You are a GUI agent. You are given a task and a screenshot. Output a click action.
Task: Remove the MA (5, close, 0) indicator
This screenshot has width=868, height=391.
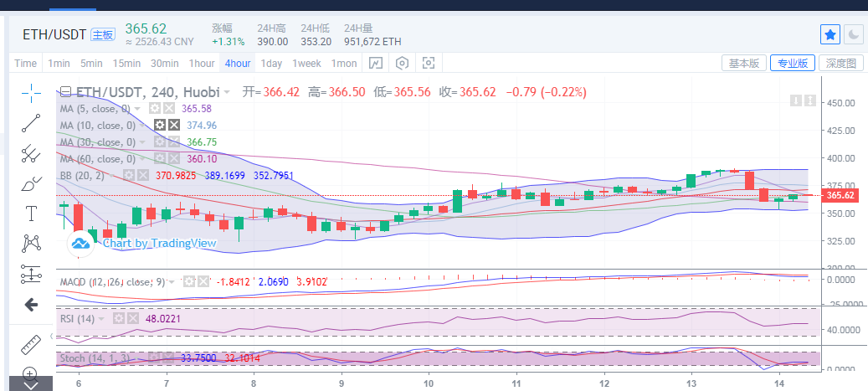(168, 109)
